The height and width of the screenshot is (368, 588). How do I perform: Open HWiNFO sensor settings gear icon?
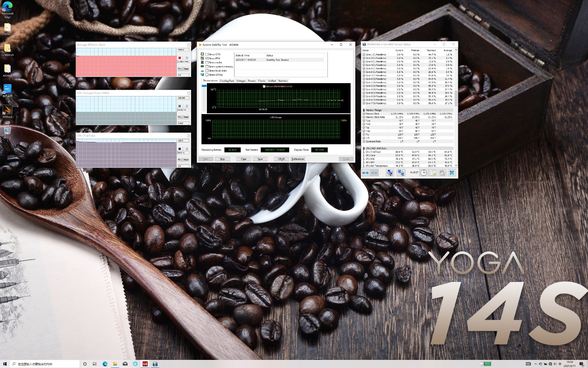442,173
